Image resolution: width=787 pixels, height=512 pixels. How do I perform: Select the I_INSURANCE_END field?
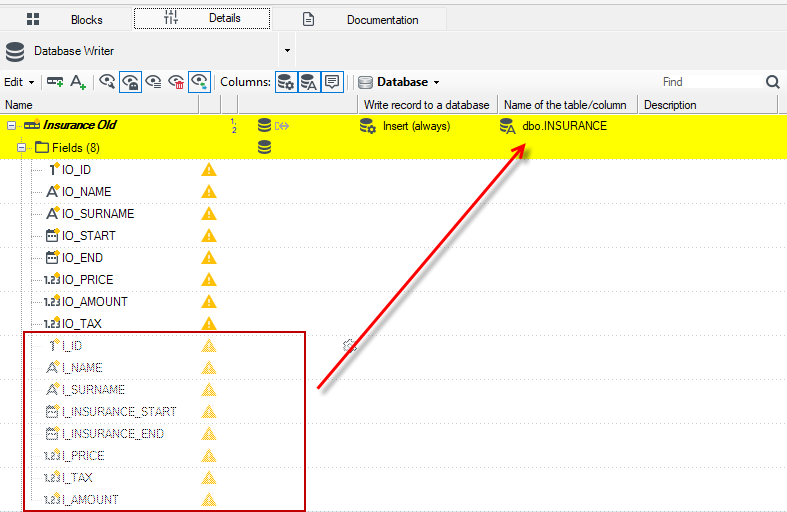[x=113, y=434]
